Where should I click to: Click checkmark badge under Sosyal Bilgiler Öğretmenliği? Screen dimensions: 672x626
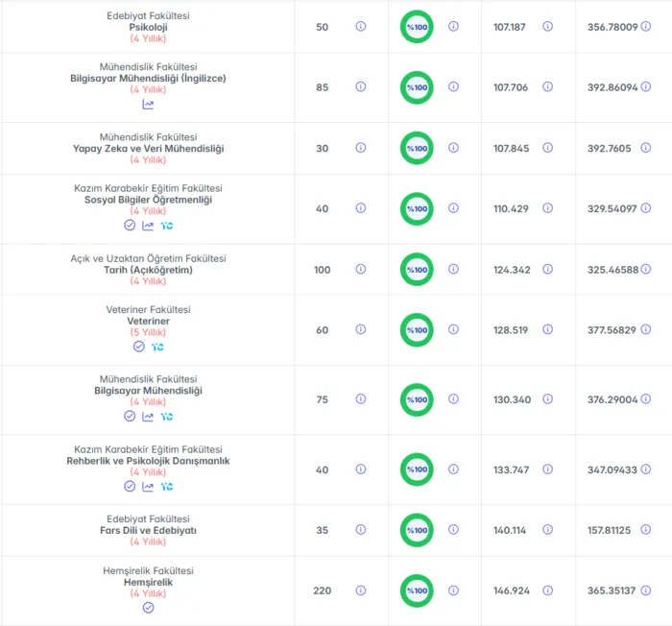pos(130,225)
